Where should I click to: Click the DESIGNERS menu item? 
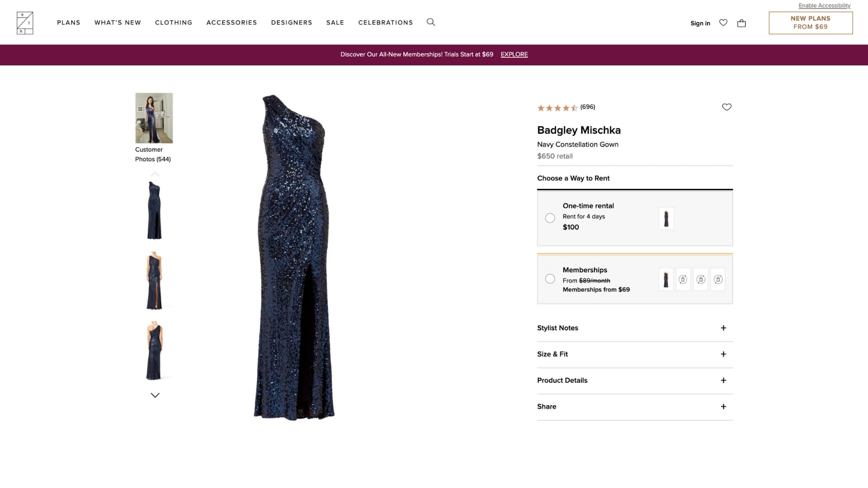point(292,22)
